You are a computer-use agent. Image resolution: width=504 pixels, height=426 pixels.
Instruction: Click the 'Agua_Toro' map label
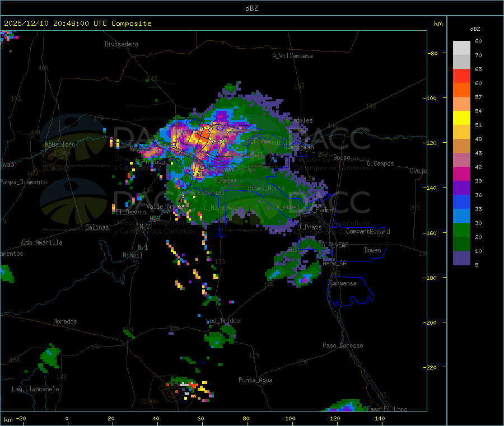point(60,144)
